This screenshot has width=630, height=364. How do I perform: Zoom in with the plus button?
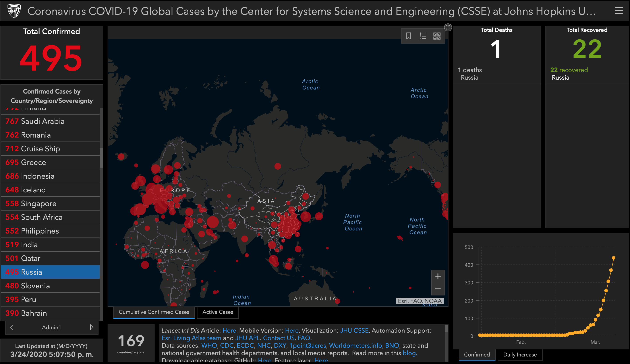[438, 276]
